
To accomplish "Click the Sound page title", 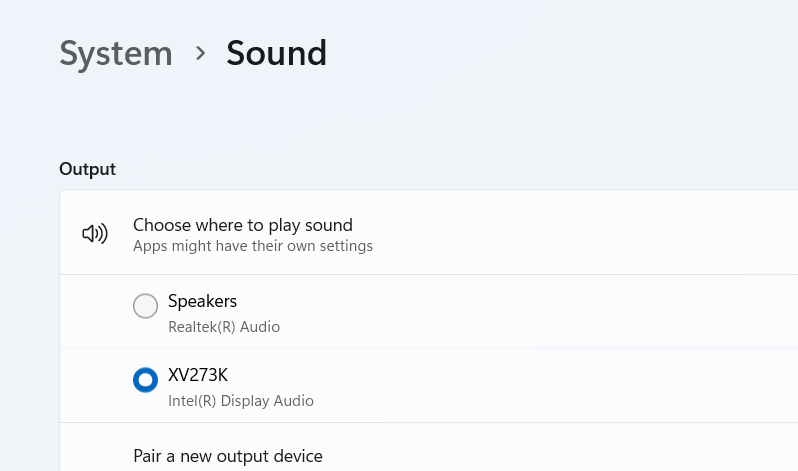I will coord(276,53).
